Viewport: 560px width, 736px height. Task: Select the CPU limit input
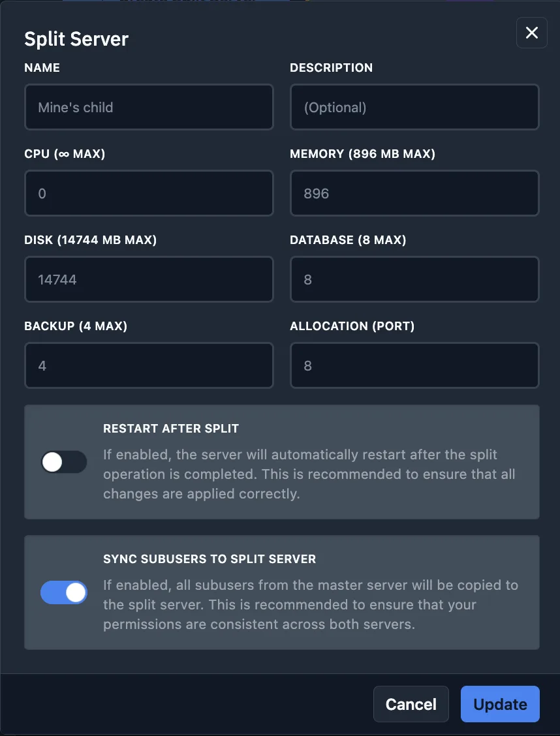(x=149, y=193)
